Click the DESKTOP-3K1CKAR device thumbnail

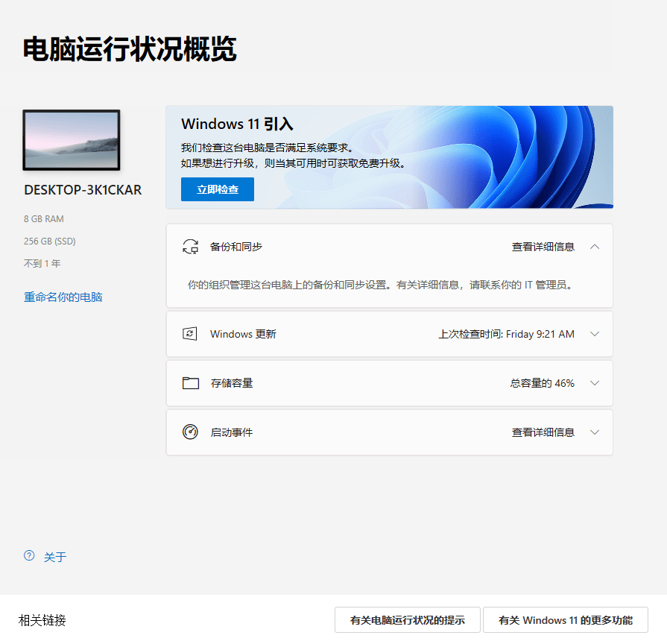71,140
